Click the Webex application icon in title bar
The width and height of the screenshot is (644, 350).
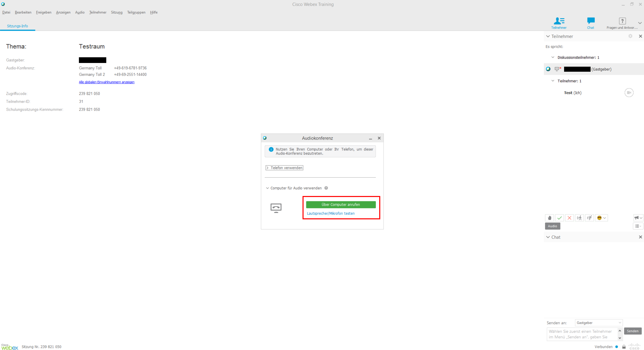pyautogui.click(x=3, y=4)
